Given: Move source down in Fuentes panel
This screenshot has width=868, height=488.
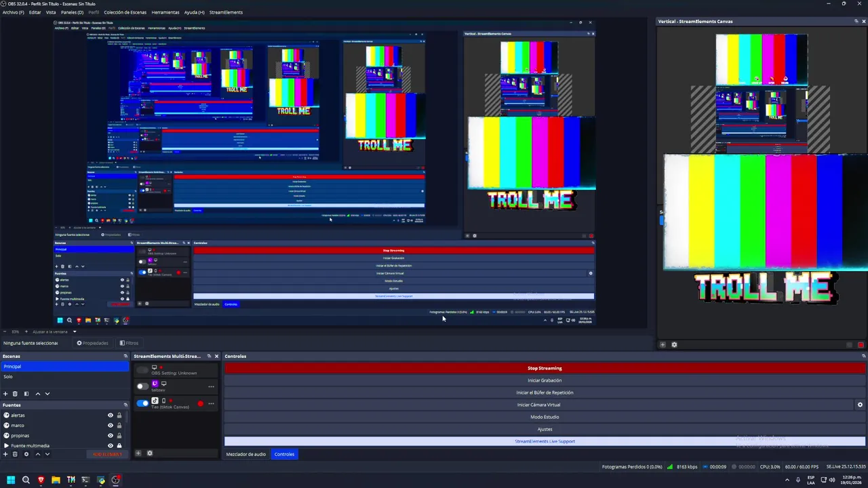Looking at the screenshot, I should tap(47, 454).
